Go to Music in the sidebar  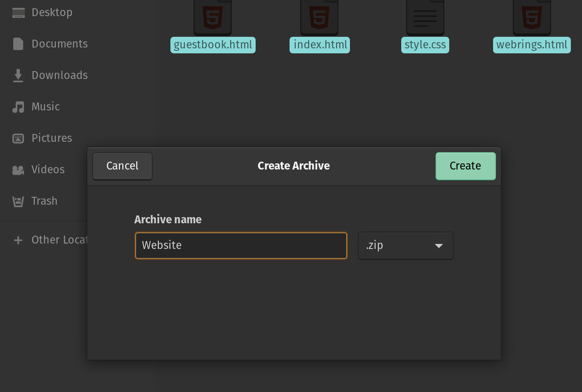[46, 107]
